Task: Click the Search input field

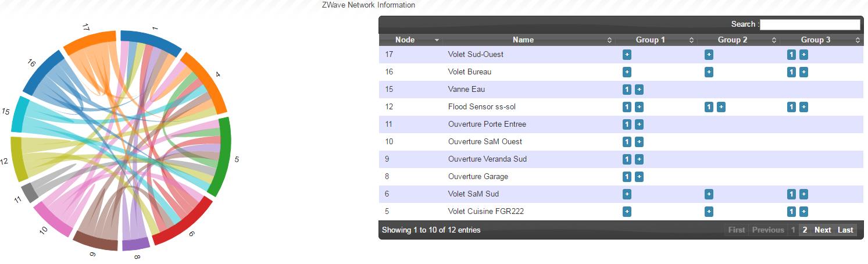Action: (x=810, y=24)
